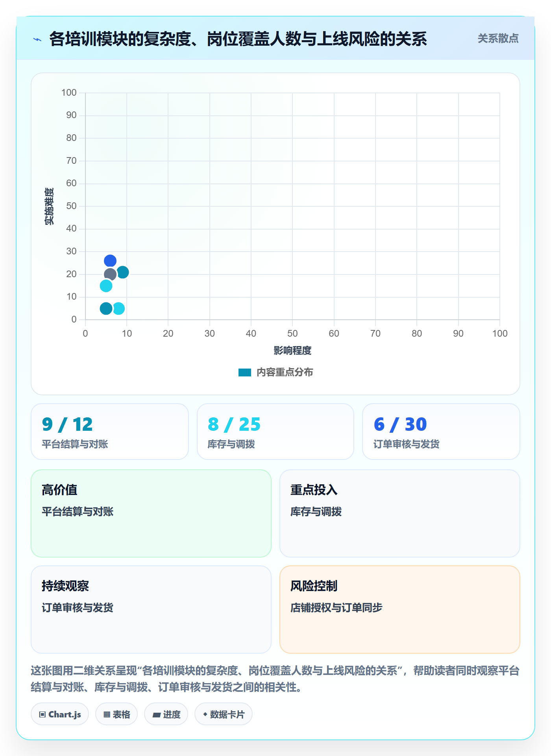This screenshot has width=551, height=756.
Task: Click the 数据卡片 tag chip
Action: point(224,714)
